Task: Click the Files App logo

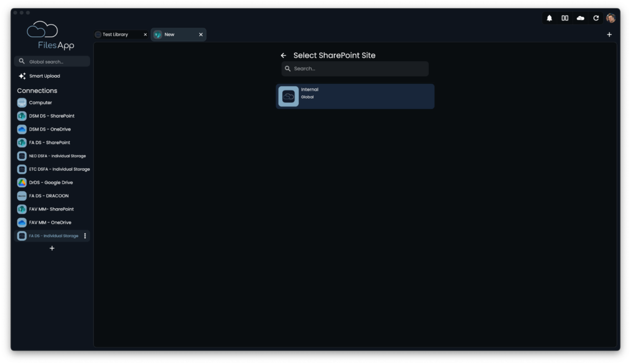Action: point(51,35)
